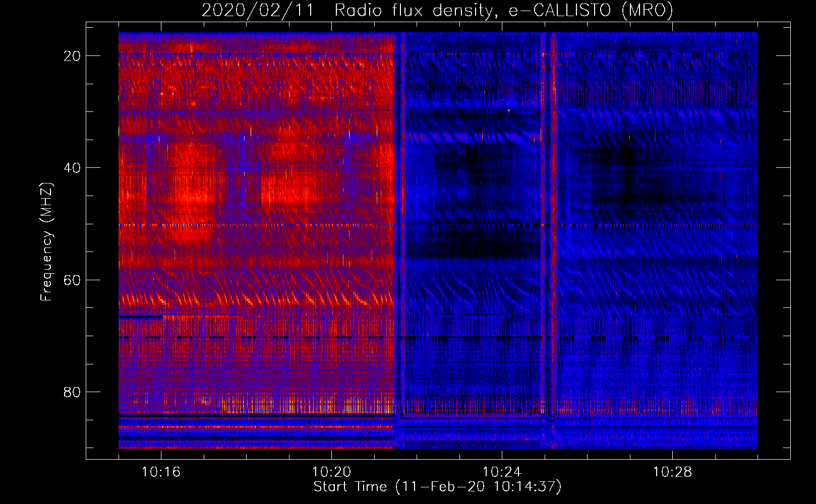Click the 'Frequency (MHZ)' y-axis label
Viewport: 816px width, 504px height.
pos(46,242)
